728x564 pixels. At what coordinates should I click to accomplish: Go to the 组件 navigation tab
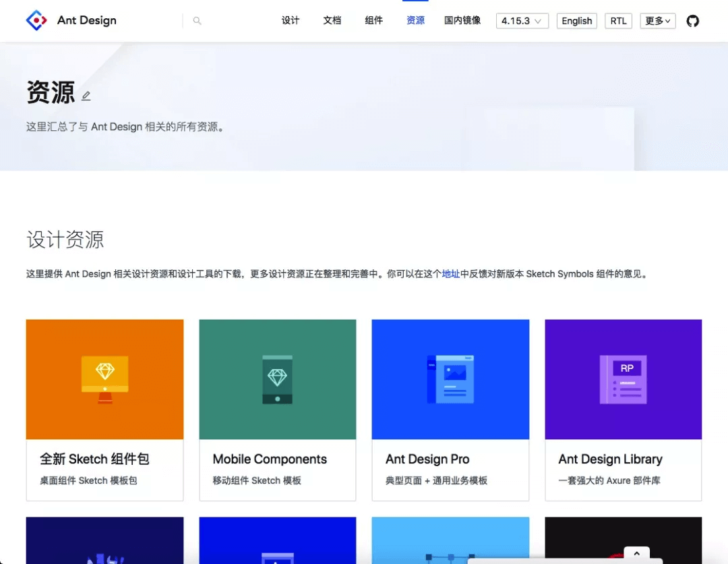(x=373, y=20)
